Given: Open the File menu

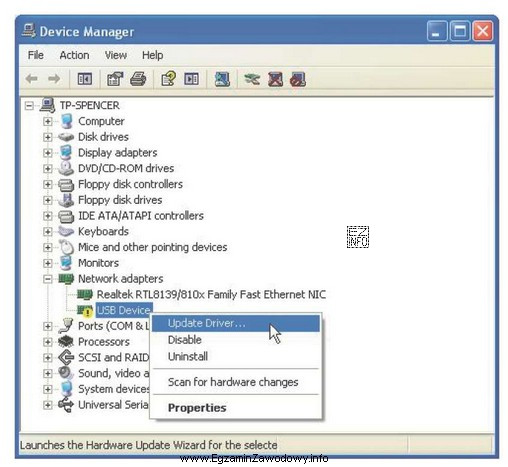Looking at the screenshot, I should (36, 55).
